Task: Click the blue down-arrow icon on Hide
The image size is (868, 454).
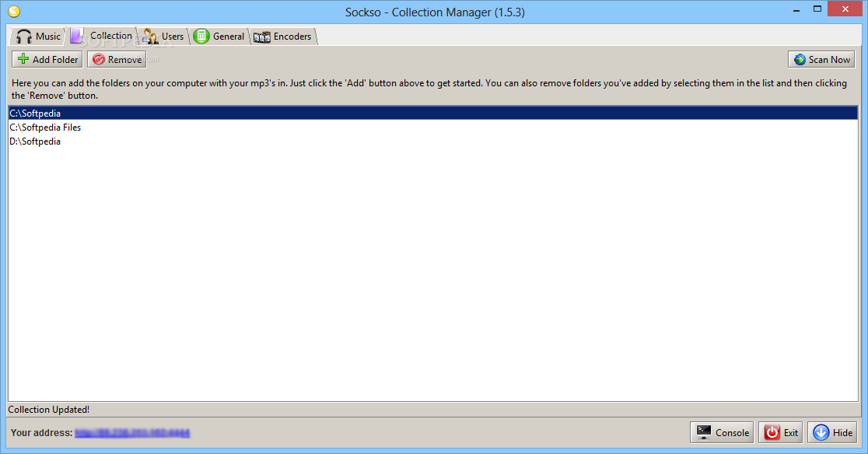Action: (x=821, y=432)
